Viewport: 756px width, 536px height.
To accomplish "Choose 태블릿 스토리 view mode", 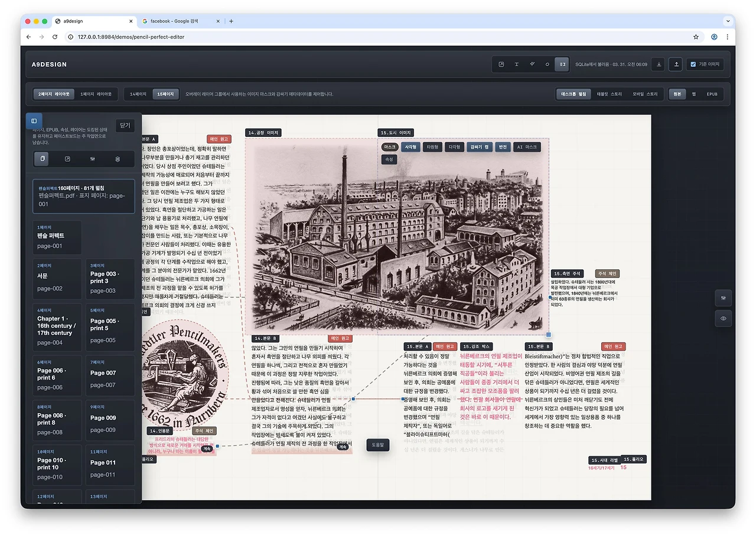I will [x=610, y=94].
